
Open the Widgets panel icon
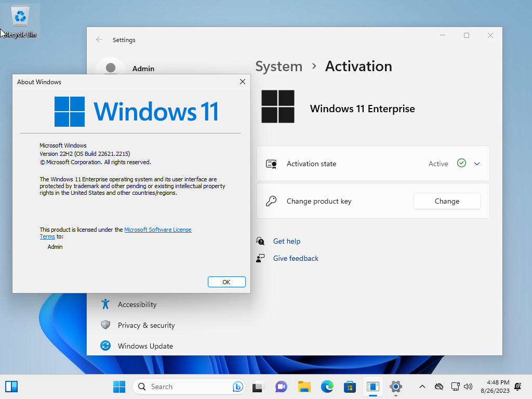(11, 387)
